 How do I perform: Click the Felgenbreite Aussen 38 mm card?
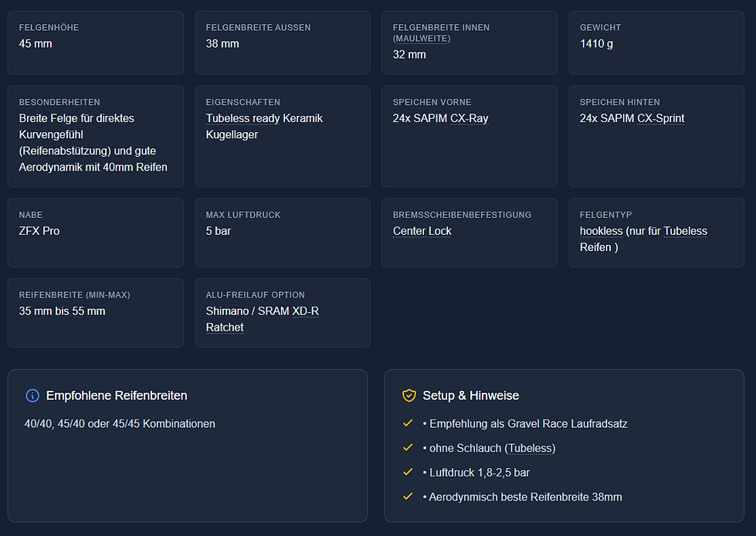pos(282,42)
